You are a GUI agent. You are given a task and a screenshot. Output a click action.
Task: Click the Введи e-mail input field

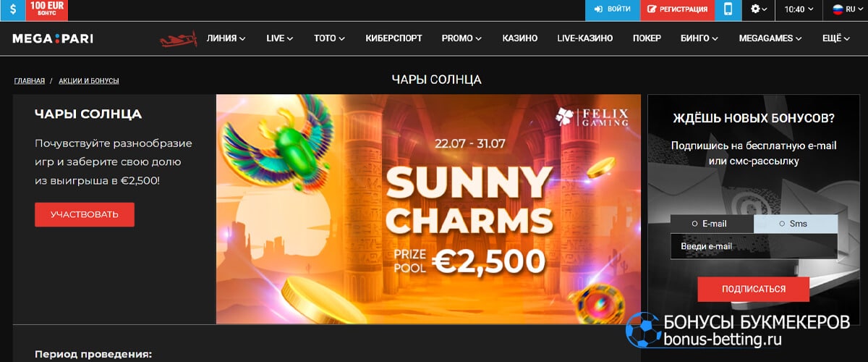coord(754,246)
